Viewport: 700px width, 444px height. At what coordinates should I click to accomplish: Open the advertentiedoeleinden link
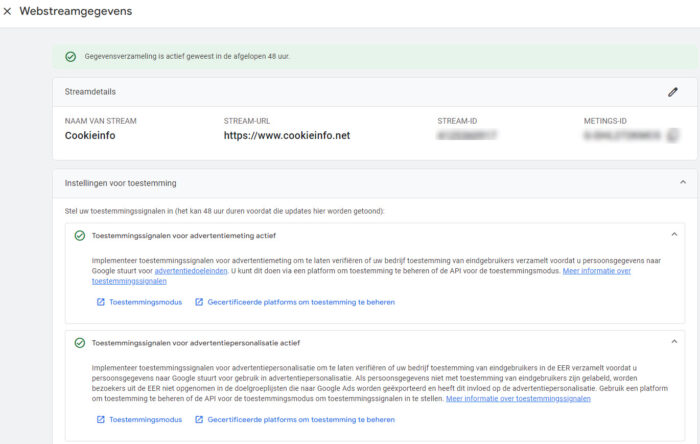click(191, 271)
